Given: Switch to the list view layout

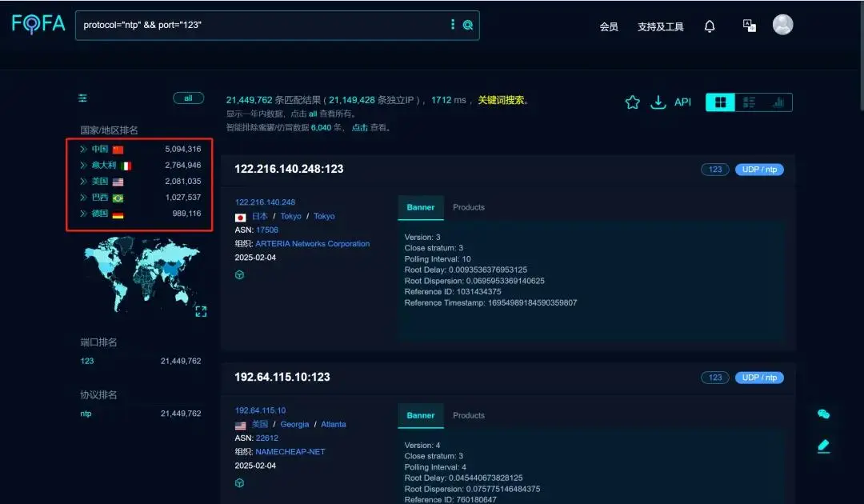Looking at the screenshot, I should [x=750, y=102].
